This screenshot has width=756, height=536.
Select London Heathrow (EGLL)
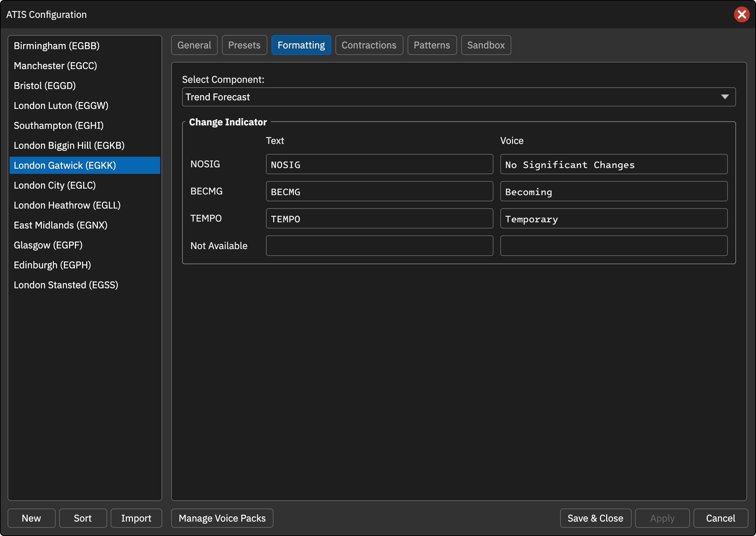pyautogui.click(x=85, y=205)
